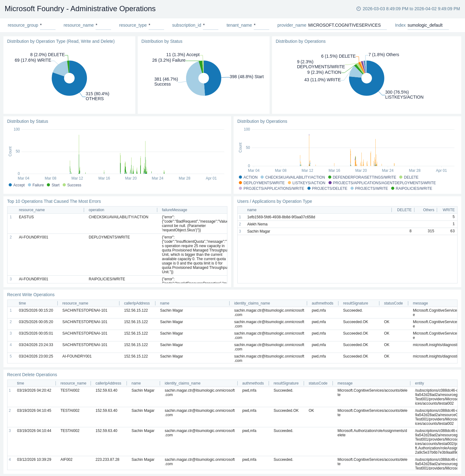Open the Index filter showing sumologic_default
This screenshot has width=465, height=476.
point(427,25)
